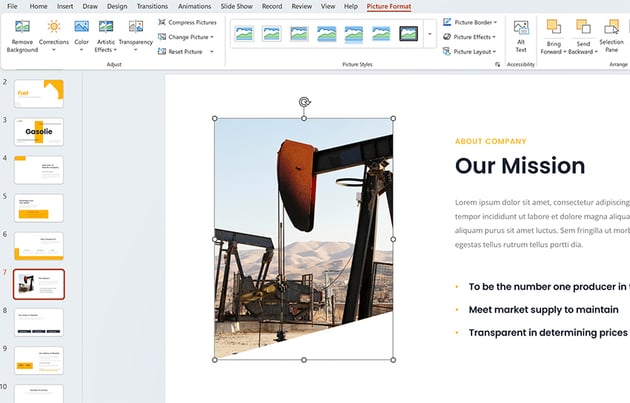The image size is (630, 403).
Task: Expand the Picture Border dropdown
Action: coord(472,21)
